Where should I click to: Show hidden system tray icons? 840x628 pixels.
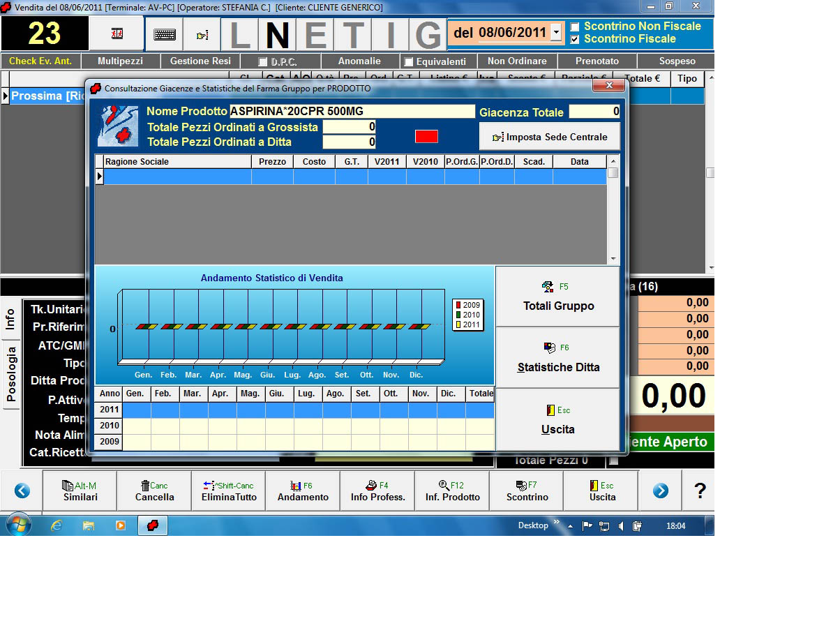point(570,526)
